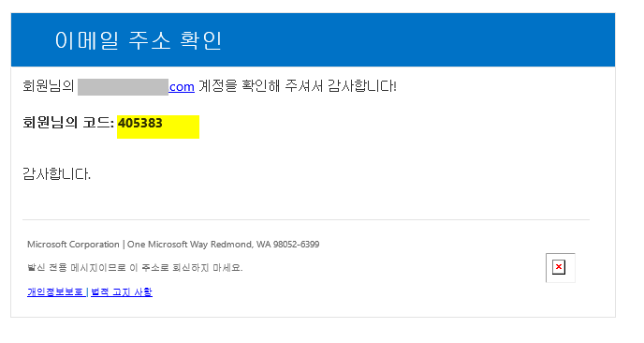Click the 발신 전용 메시지 notice text

[135, 268]
